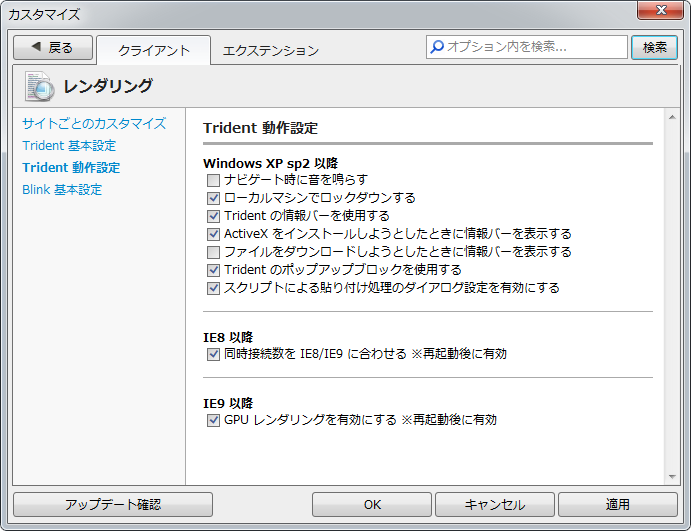Click the アップデート確認 button
The image size is (691, 531).
coord(113,505)
